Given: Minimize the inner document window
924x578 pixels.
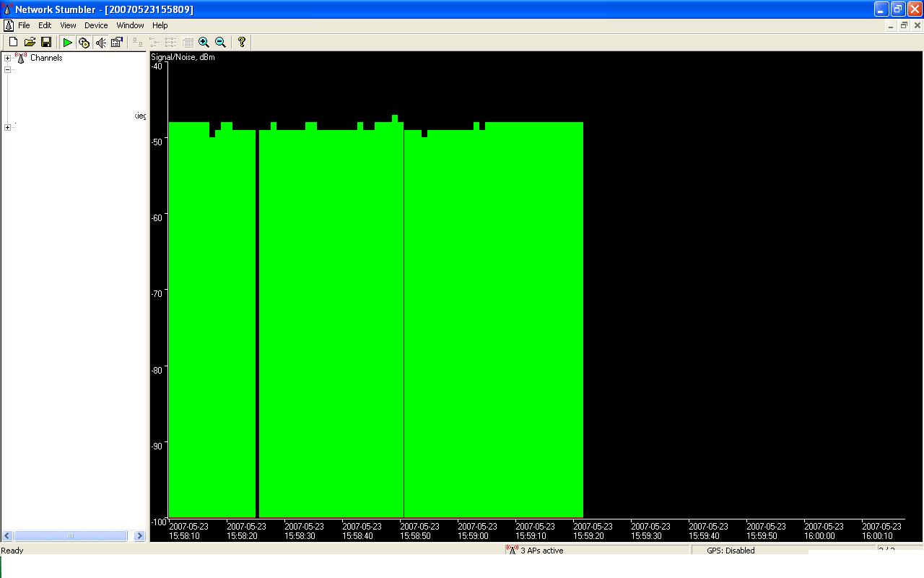Looking at the screenshot, I should click(x=890, y=25).
